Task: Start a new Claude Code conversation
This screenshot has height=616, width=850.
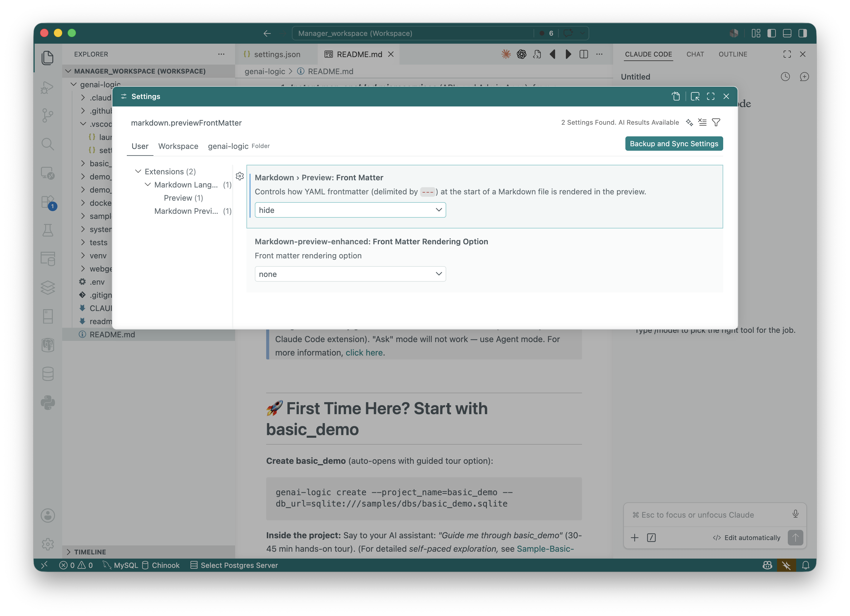Action: tap(804, 77)
